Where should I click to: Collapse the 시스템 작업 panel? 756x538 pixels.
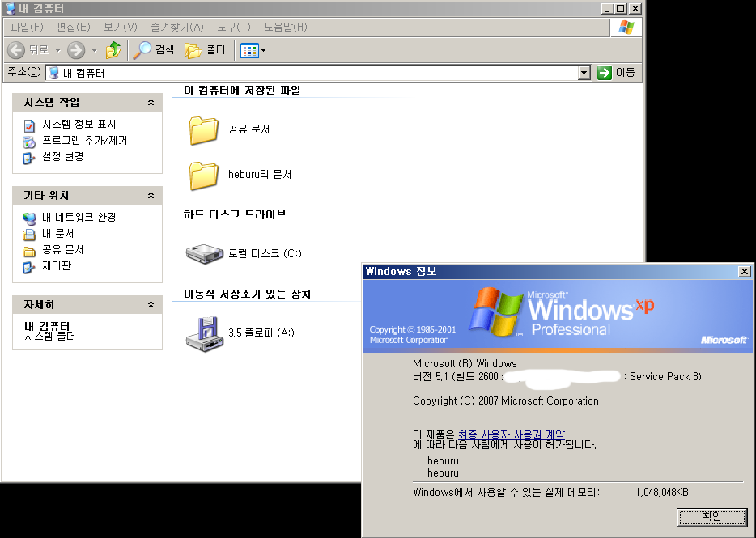(151, 102)
